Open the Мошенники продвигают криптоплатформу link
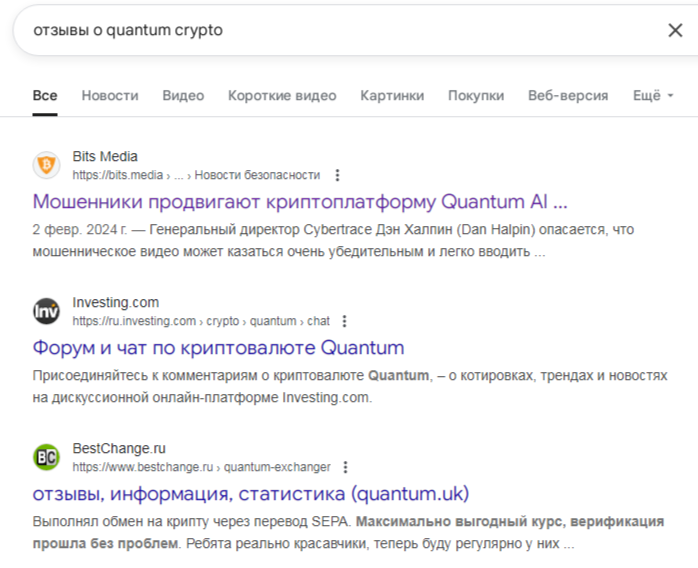This screenshot has height=568, width=698. [x=300, y=202]
